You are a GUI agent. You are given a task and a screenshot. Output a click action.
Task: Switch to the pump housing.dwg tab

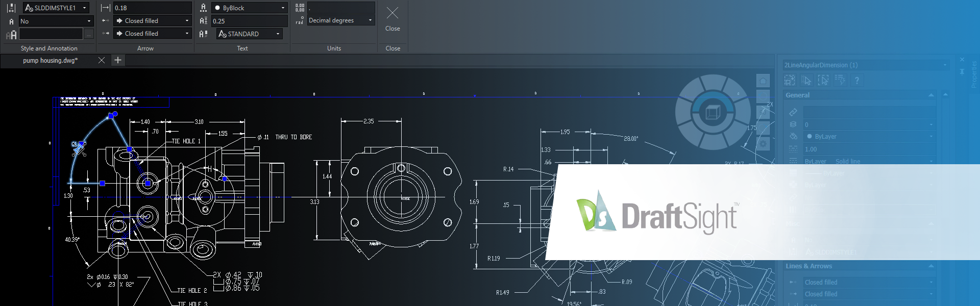51,60
